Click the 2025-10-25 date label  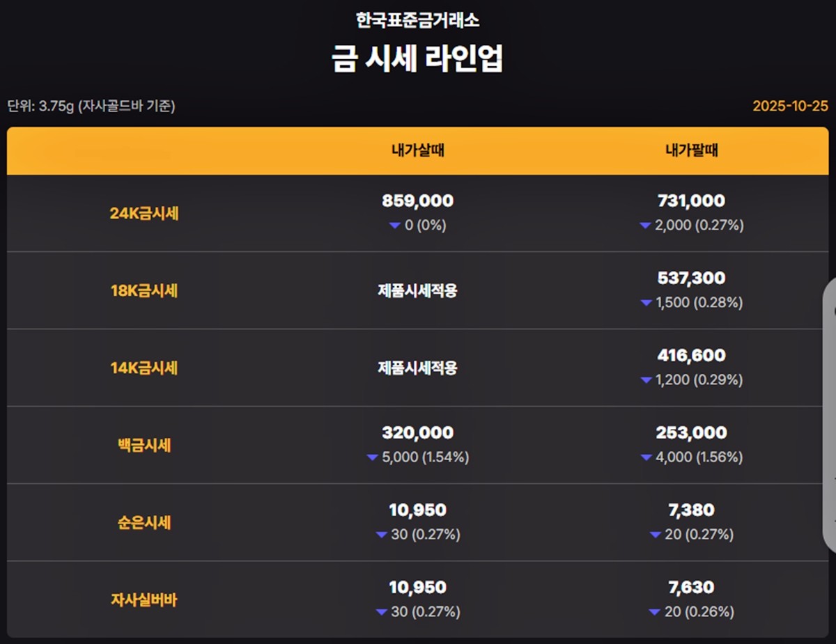click(790, 107)
